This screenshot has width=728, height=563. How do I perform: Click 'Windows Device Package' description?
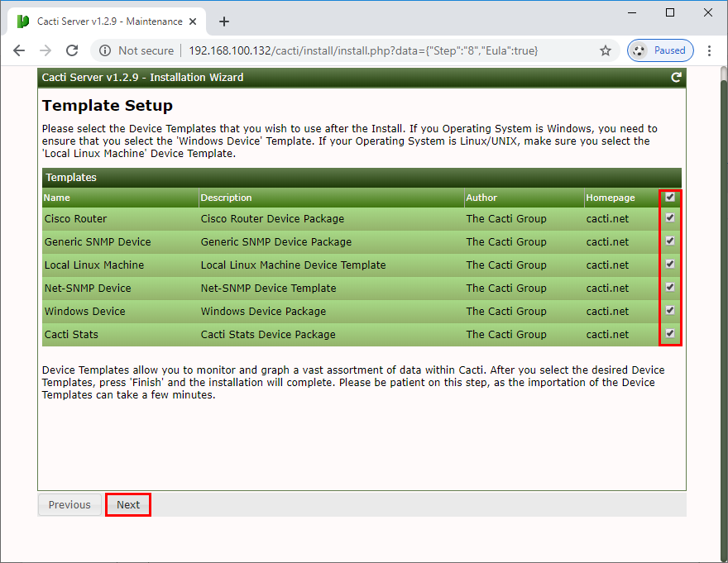pos(263,312)
